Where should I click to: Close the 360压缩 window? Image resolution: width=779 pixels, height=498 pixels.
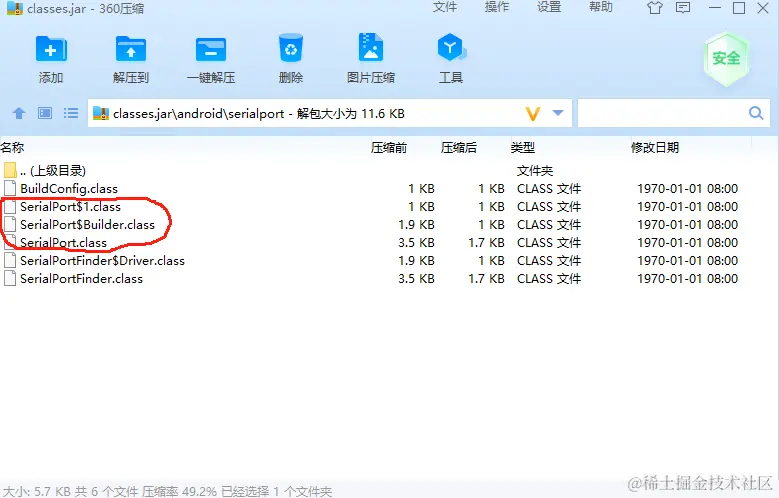(x=763, y=8)
